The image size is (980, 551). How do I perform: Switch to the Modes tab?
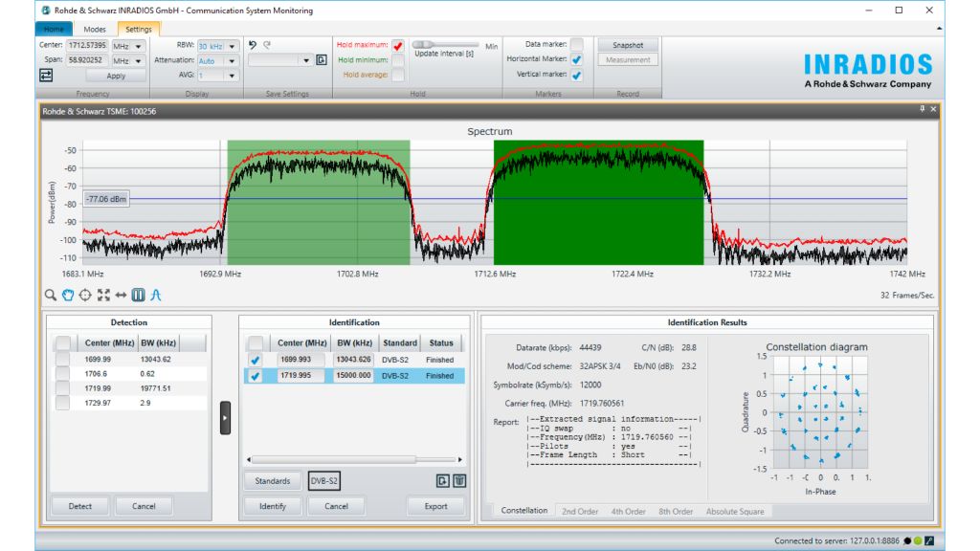click(95, 30)
